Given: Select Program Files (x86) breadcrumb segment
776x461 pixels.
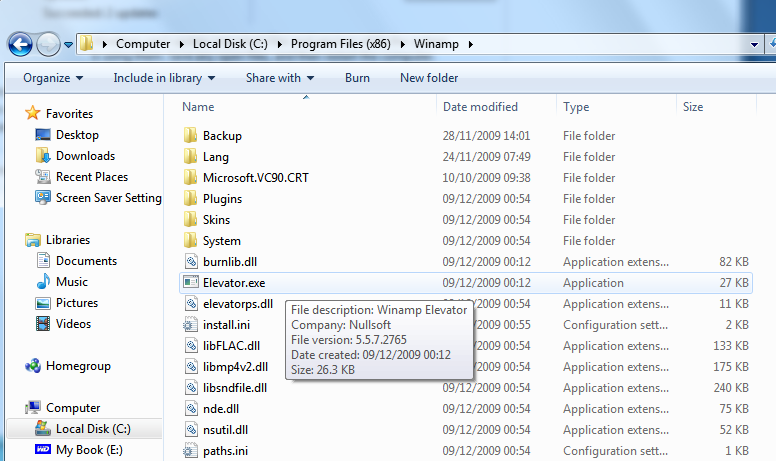Looking at the screenshot, I should pos(340,44).
